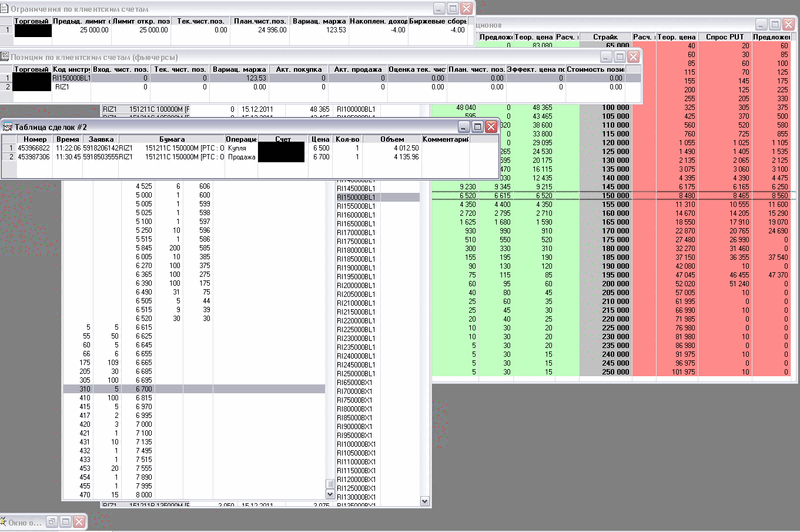The width and height of the screenshot is (800, 532).
Task: Click price 7 995 in the order book
Action: click(x=144, y=486)
